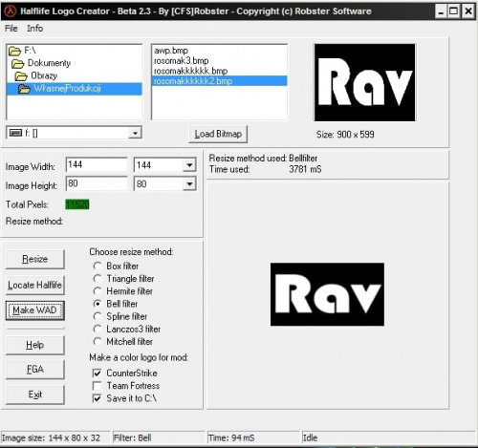Open the Obrazy folder

(x=35, y=75)
